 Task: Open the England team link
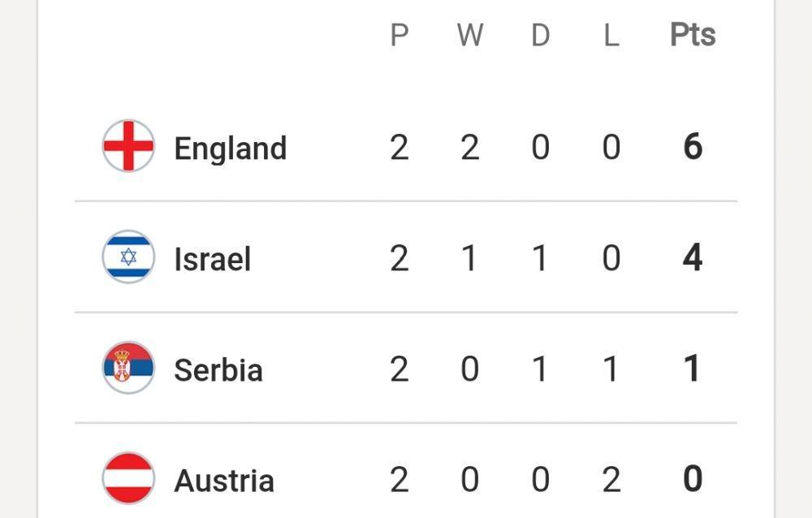click(x=231, y=148)
